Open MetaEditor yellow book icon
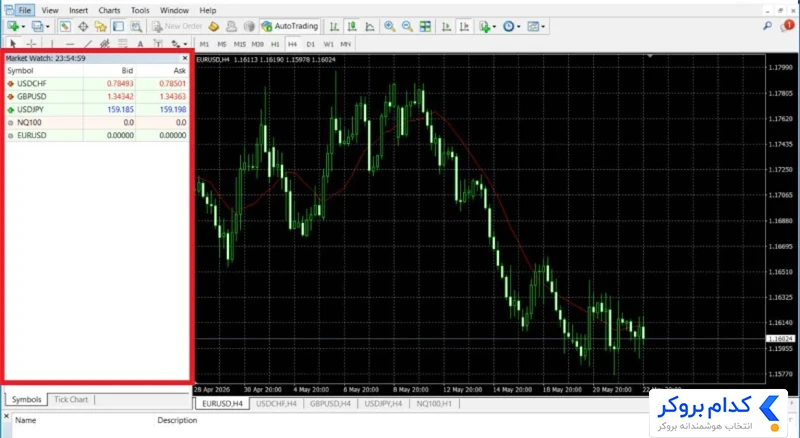 (x=214, y=26)
